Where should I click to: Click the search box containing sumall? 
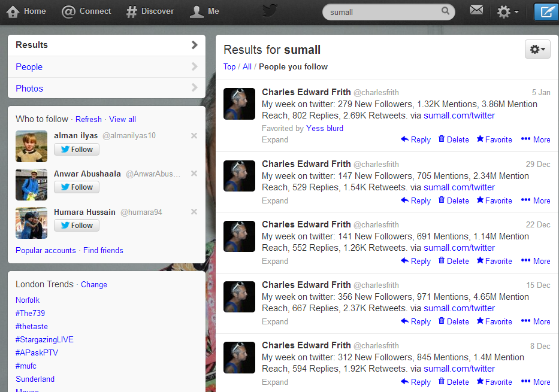tap(389, 12)
